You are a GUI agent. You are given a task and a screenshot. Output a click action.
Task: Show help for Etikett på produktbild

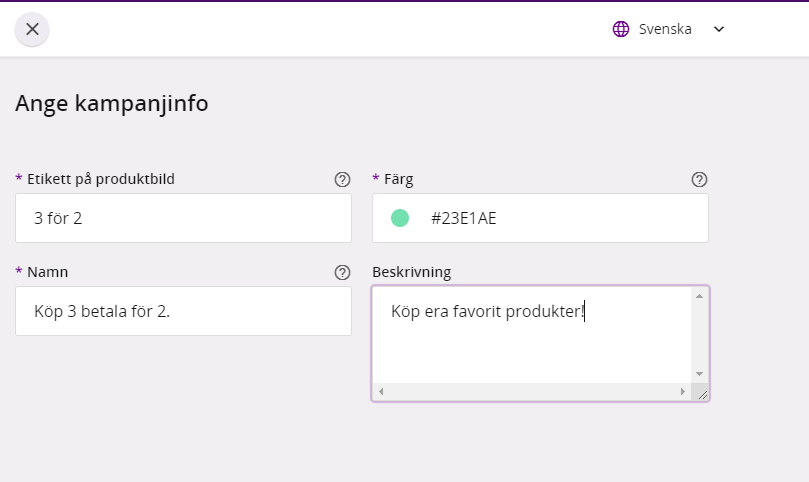click(342, 180)
